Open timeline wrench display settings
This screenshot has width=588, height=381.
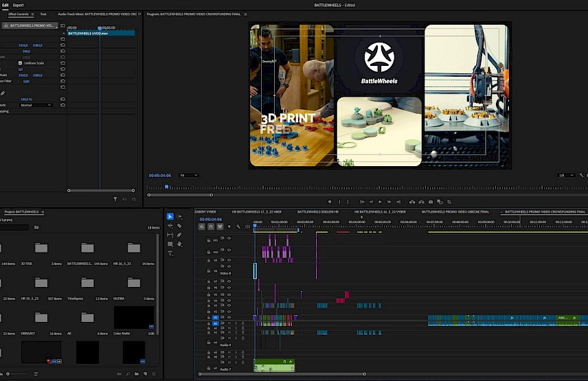point(238,227)
